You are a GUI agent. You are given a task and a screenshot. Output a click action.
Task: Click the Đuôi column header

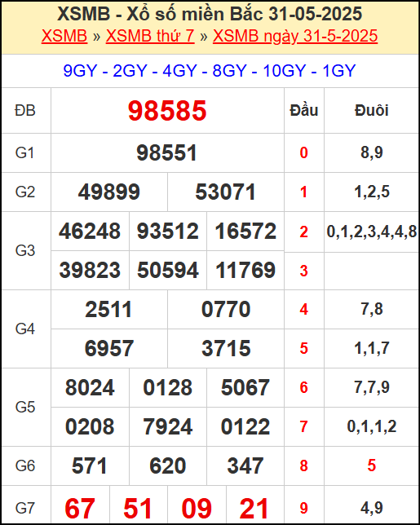371,111
